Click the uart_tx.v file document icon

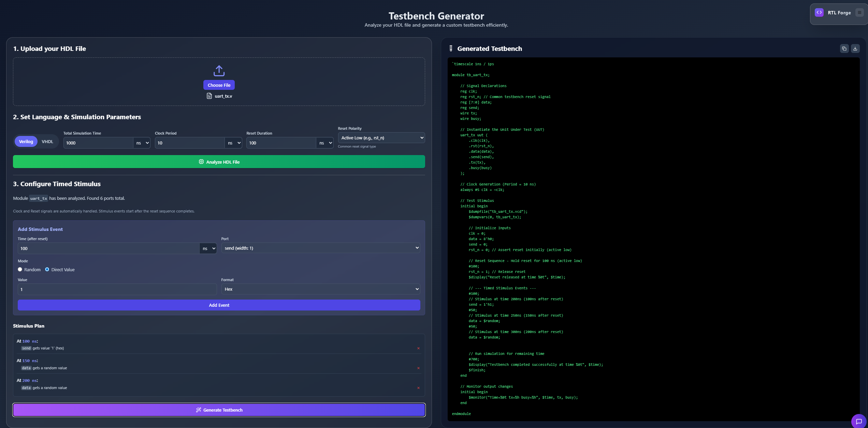209,96
